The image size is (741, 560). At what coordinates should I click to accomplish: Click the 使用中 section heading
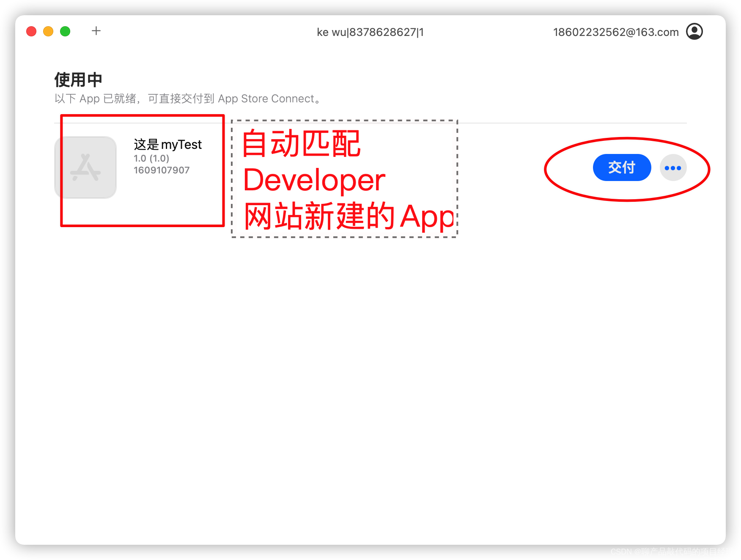point(78,80)
